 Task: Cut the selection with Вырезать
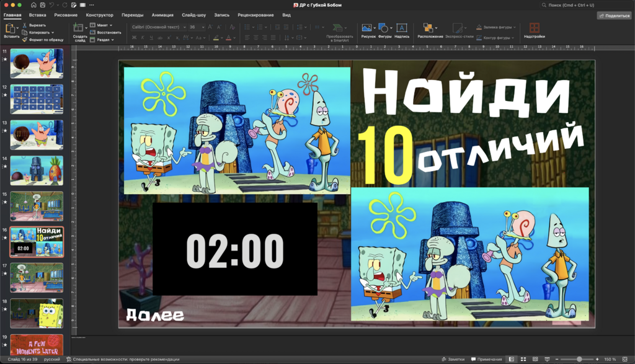pyautogui.click(x=35, y=25)
